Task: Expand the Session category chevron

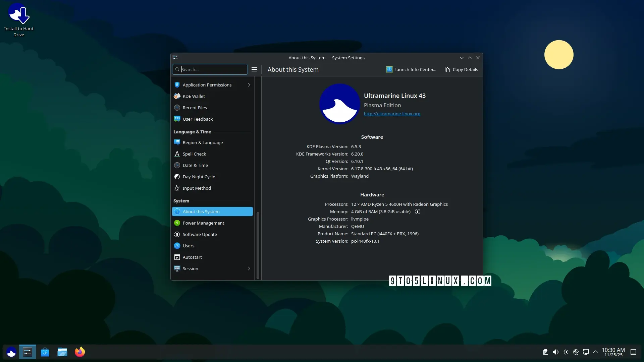Action: click(x=249, y=268)
